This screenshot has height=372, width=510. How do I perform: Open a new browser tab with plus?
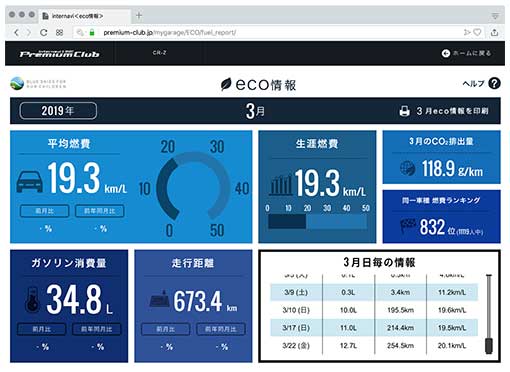pyautogui.click(x=139, y=15)
